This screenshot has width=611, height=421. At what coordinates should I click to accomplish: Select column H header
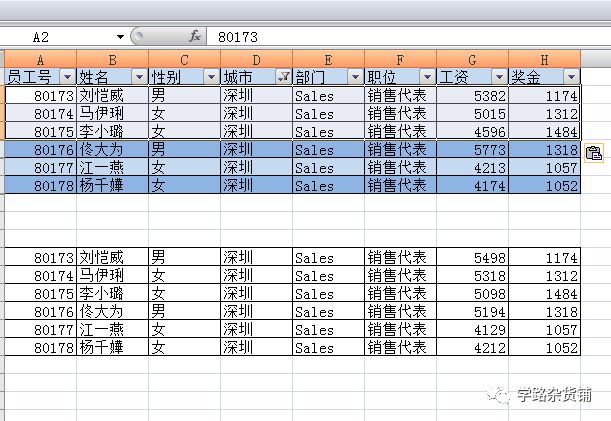coord(544,60)
